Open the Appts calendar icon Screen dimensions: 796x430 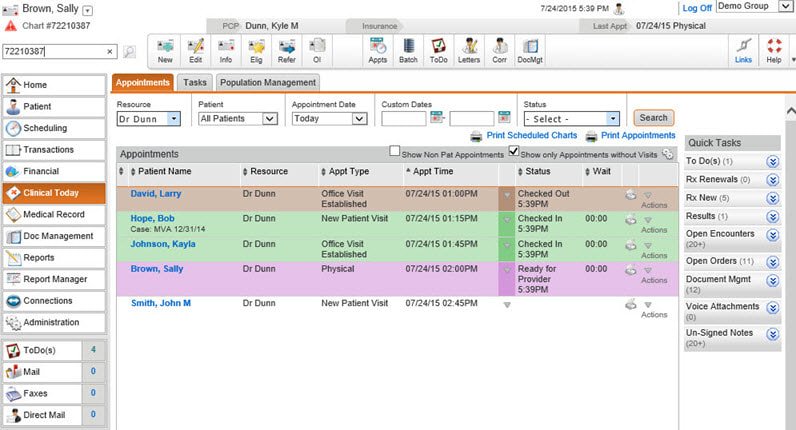tap(378, 51)
